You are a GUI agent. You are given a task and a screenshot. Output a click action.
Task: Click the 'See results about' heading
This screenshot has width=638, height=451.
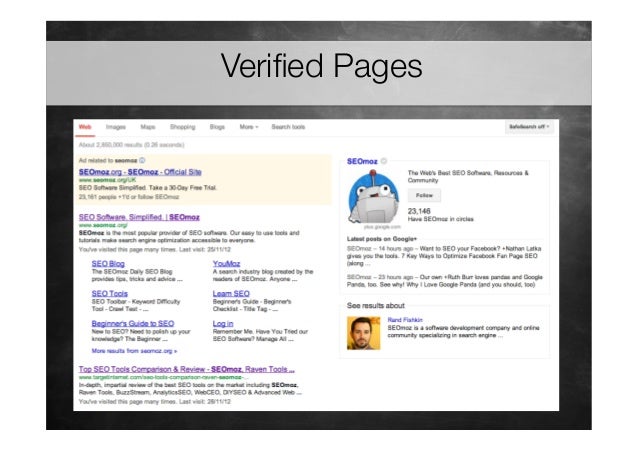(x=376, y=306)
